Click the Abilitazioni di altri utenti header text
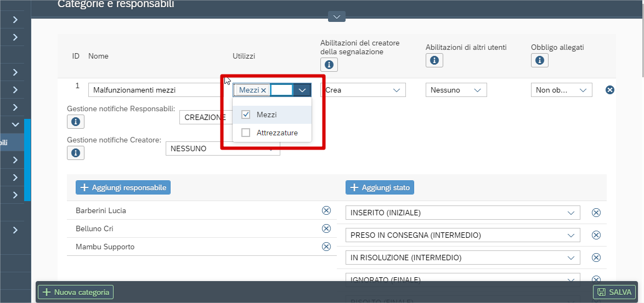Screen dimensions: 644x303 click(x=466, y=47)
